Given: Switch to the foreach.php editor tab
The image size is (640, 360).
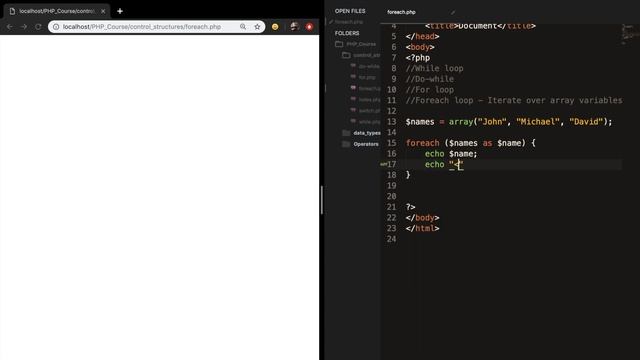Looking at the screenshot, I should [x=401, y=12].
